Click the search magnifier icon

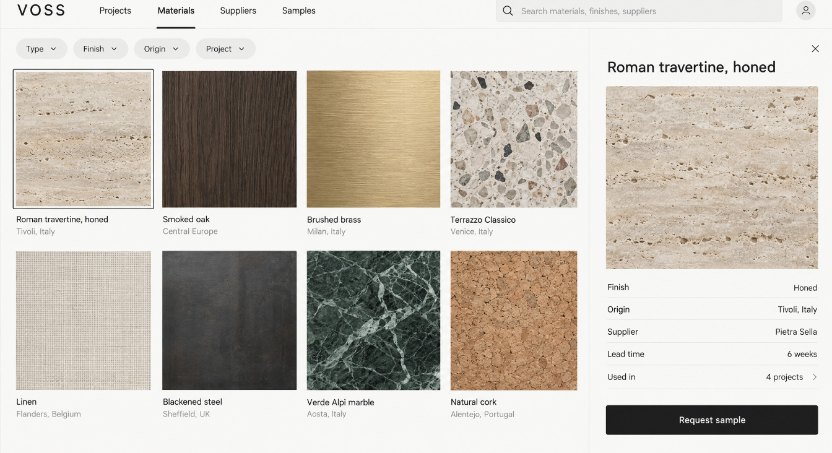click(x=508, y=11)
